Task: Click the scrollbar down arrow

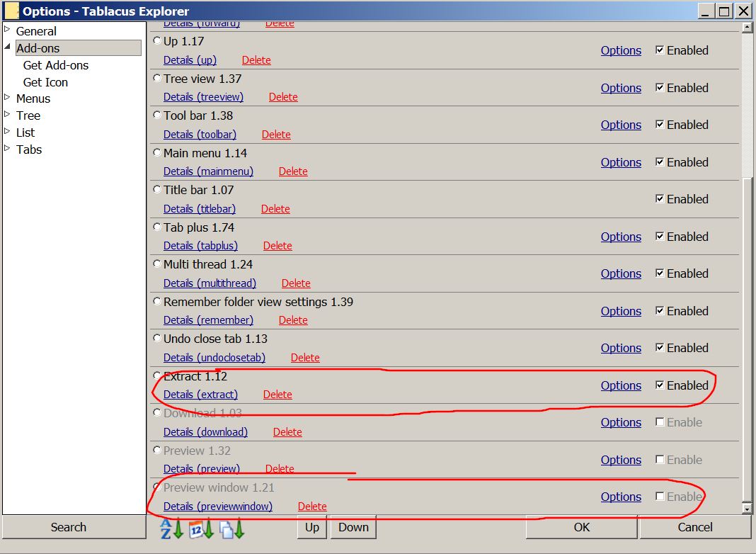Action: click(747, 509)
